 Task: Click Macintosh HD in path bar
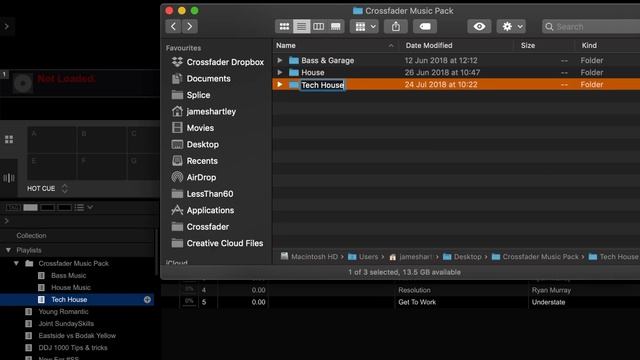pos(309,257)
